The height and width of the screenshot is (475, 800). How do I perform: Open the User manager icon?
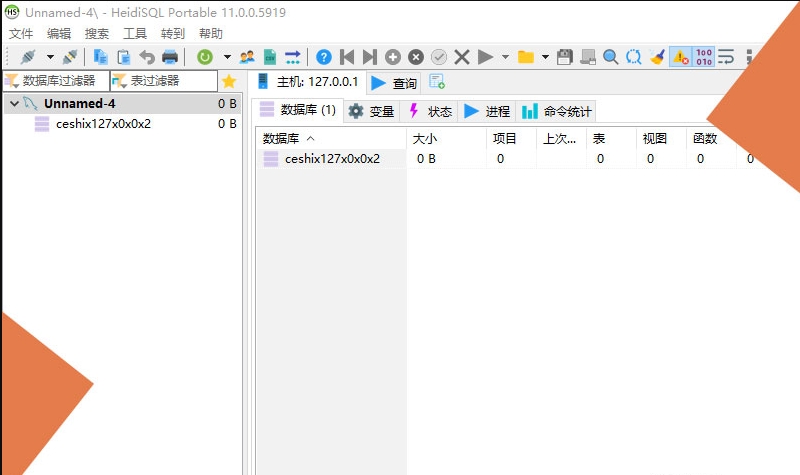coord(247,57)
